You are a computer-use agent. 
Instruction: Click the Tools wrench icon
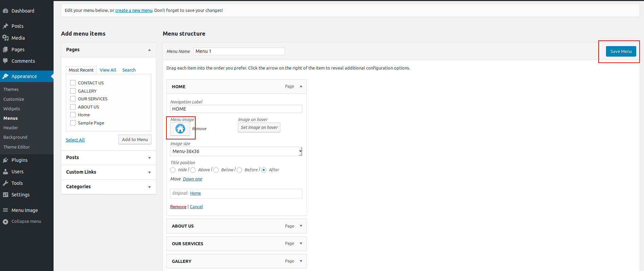coord(5,183)
